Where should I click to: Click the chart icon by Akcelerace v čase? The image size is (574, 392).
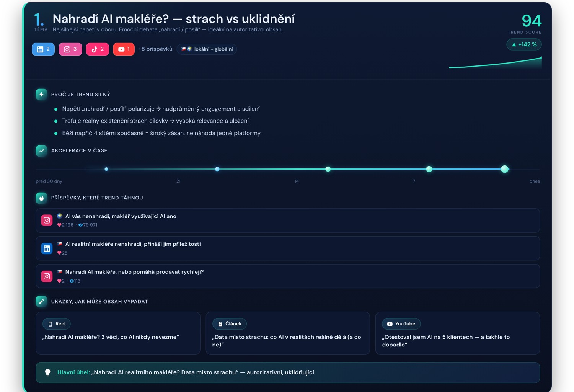41,150
